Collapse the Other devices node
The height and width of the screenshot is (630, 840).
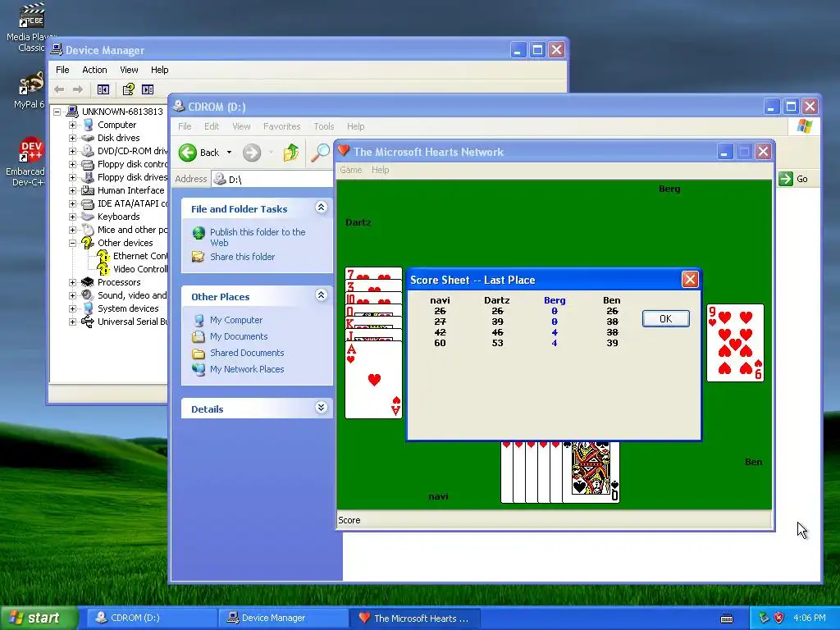pos(72,243)
